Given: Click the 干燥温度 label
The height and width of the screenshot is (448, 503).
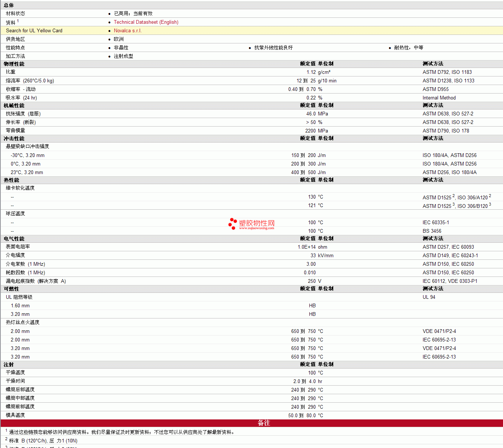Looking at the screenshot, I should [15, 372].
